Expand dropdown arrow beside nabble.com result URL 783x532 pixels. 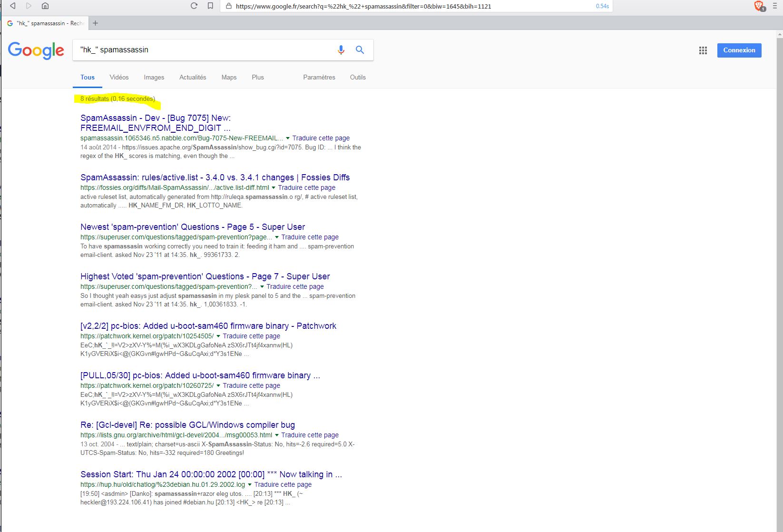[x=287, y=138]
